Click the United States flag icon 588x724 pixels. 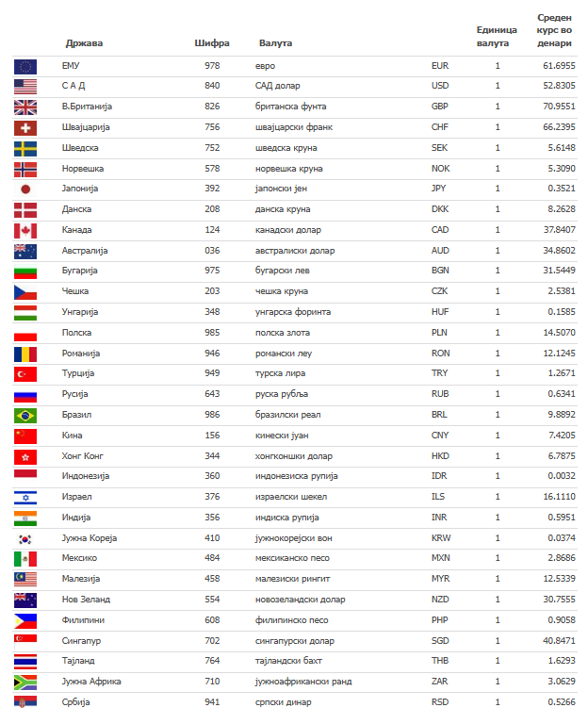tap(25, 87)
